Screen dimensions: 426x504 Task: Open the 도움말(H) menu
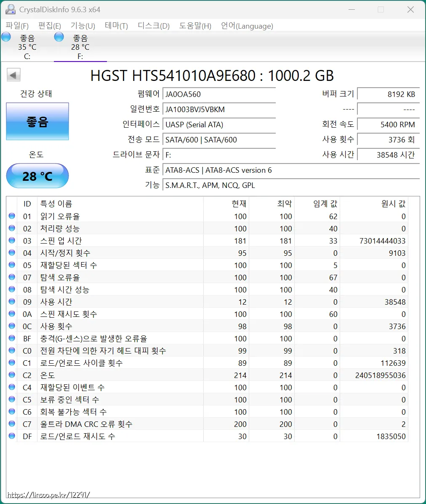click(195, 26)
